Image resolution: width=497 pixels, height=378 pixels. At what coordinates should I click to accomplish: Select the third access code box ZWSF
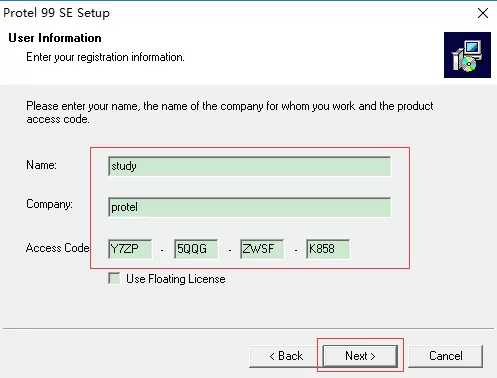[262, 249]
